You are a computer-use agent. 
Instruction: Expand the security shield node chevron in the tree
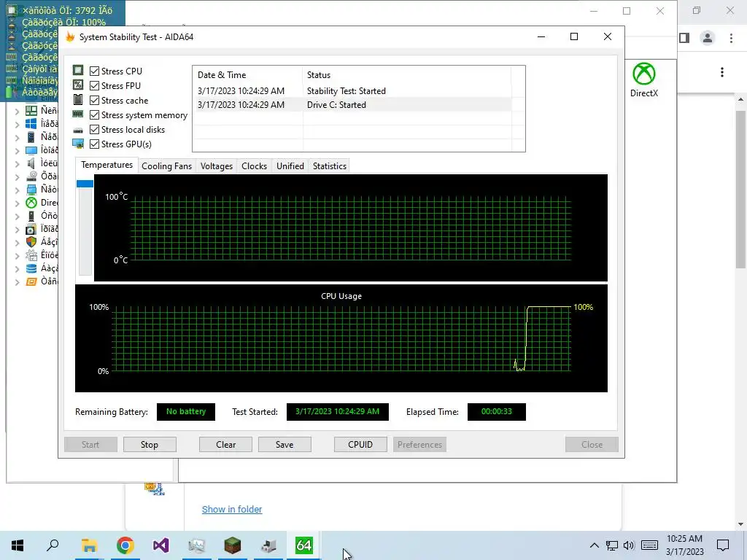[17, 242]
